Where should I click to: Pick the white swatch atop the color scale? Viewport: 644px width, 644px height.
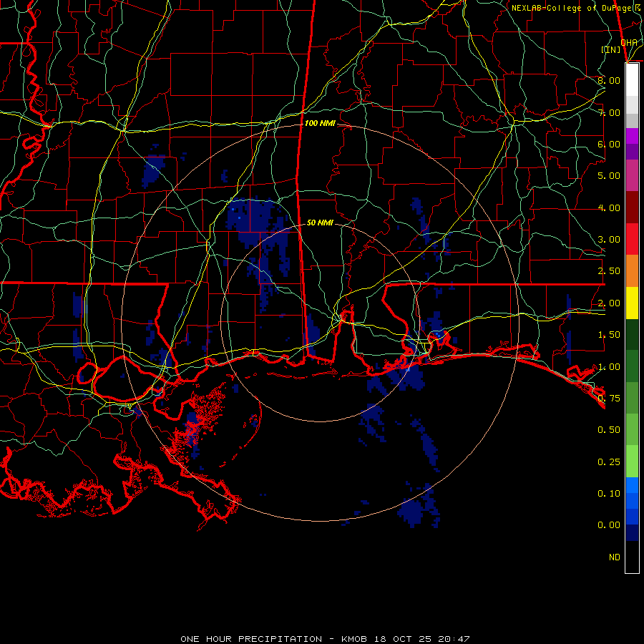[x=632, y=80]
